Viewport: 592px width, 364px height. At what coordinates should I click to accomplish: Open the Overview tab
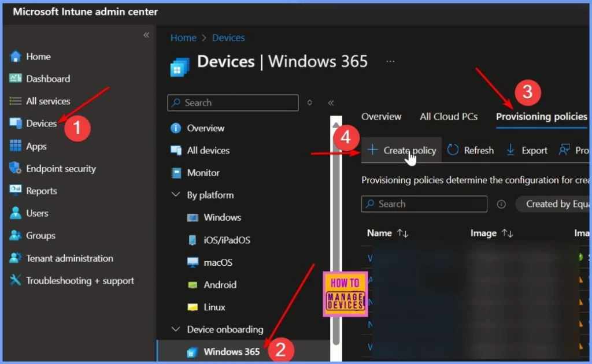click(x=382, y=117)
